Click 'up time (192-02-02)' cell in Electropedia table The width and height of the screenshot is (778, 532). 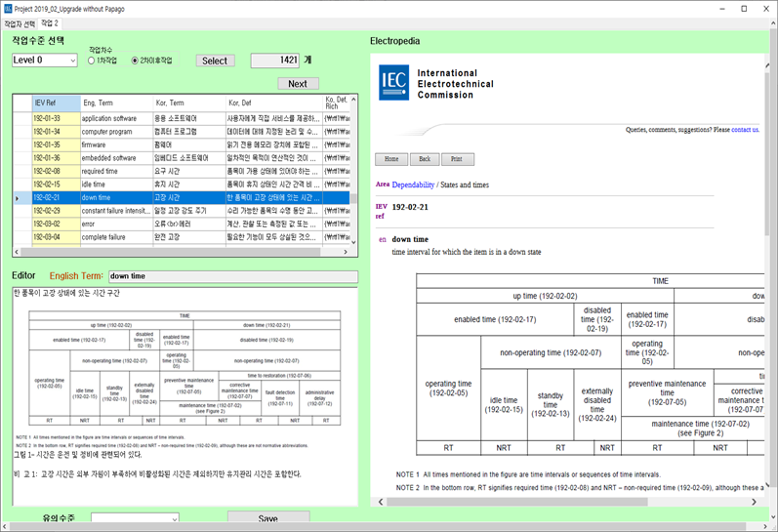[x=545, y=296]
